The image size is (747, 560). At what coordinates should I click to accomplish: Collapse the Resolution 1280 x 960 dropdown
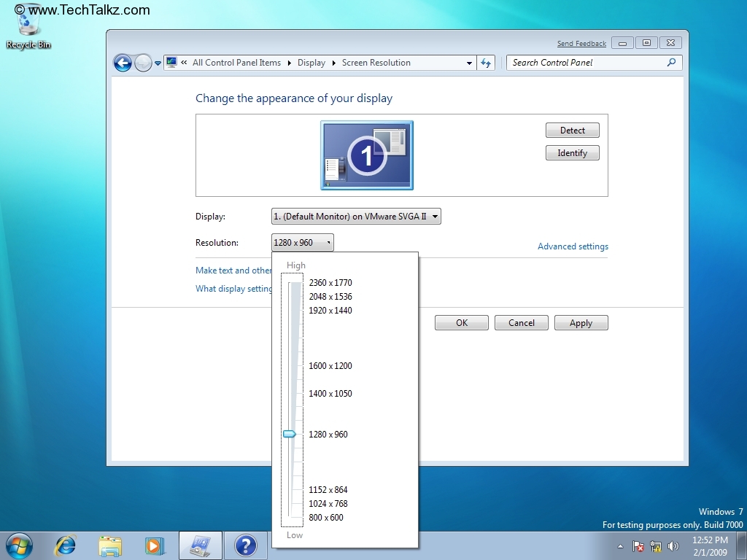[303, 242]
